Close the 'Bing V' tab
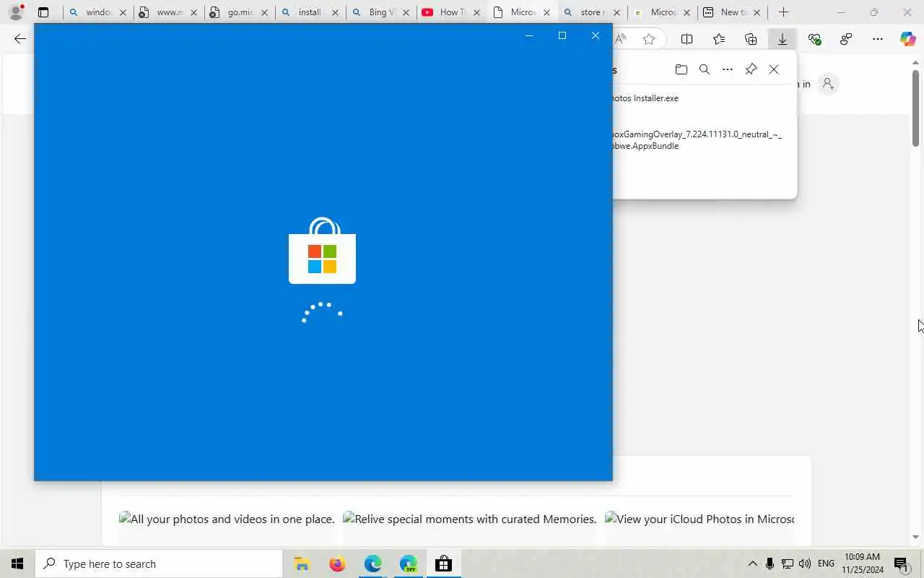The width and height of the screenshot is (924, 578). click(406, 12)
